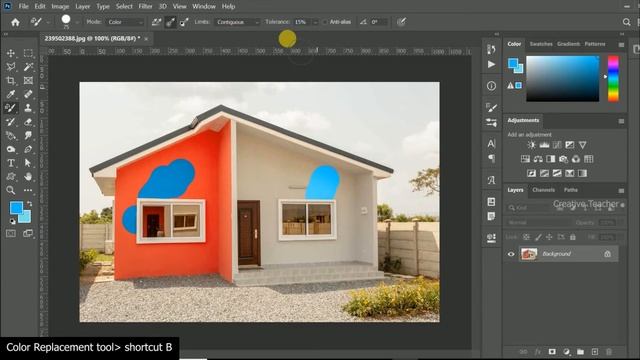640x360 pixels.
Task: Close the 239502388.jpg document tab
Action: [146, 39]
